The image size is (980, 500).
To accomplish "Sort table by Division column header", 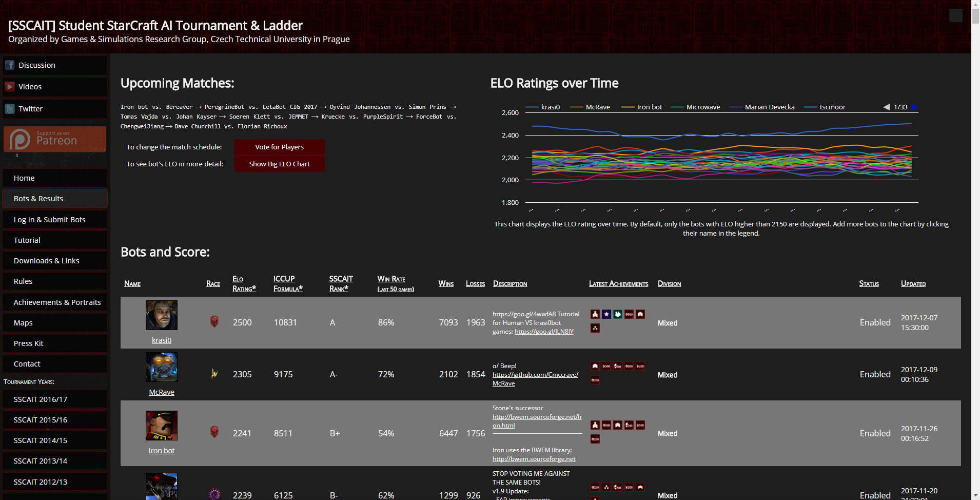I will coord(669,284).
